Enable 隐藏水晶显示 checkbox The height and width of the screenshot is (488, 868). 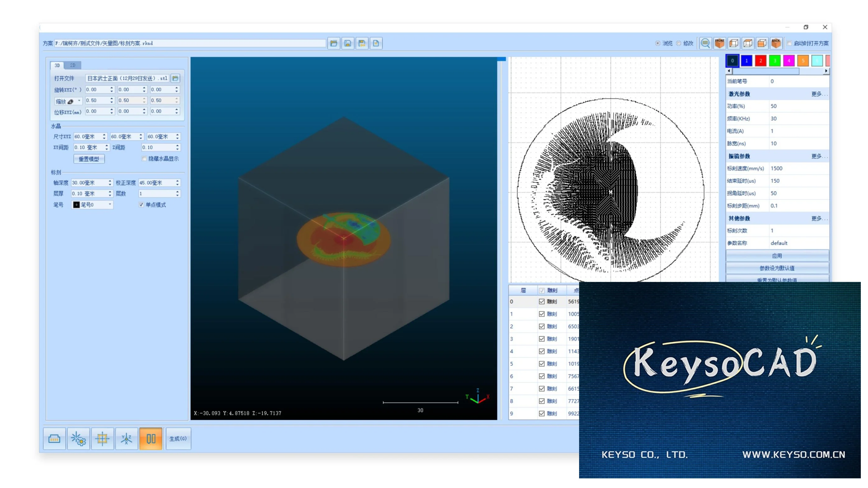point(144,159)
